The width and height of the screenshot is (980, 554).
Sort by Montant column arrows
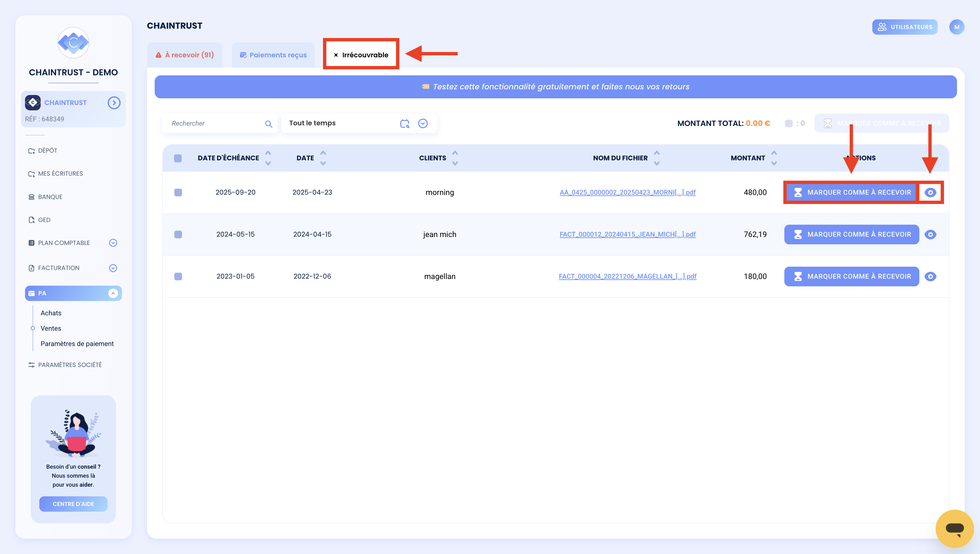click(774, 158)
